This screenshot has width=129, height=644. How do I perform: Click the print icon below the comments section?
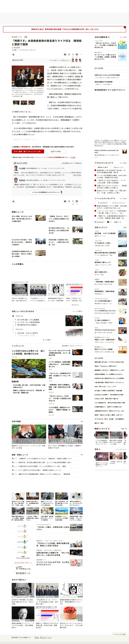tap(14, 201)
